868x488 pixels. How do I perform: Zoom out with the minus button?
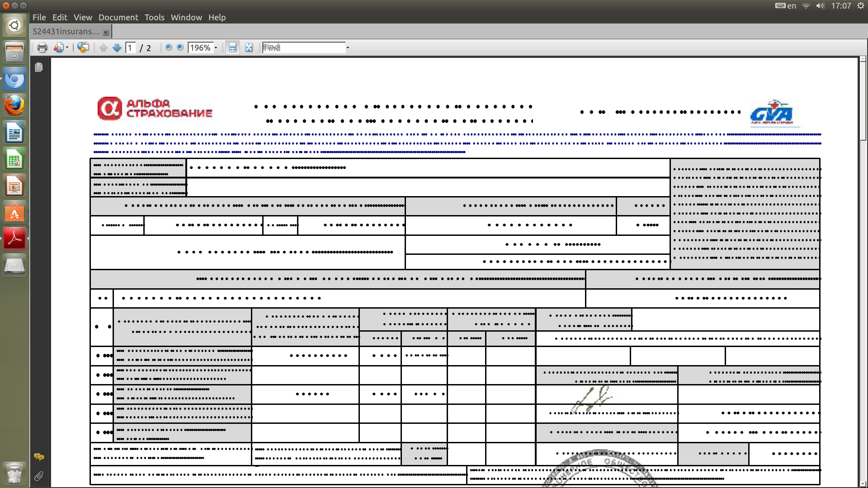coord(169,47)
